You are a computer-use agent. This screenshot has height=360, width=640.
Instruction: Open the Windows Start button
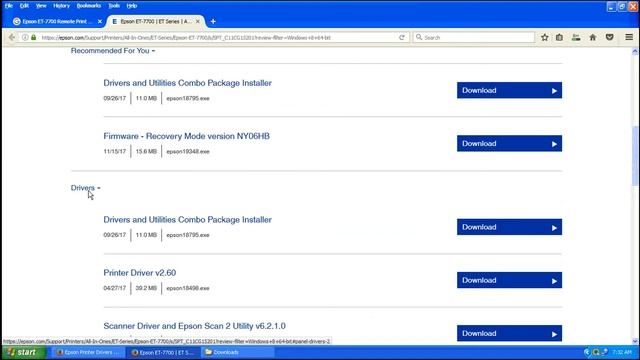23,352
